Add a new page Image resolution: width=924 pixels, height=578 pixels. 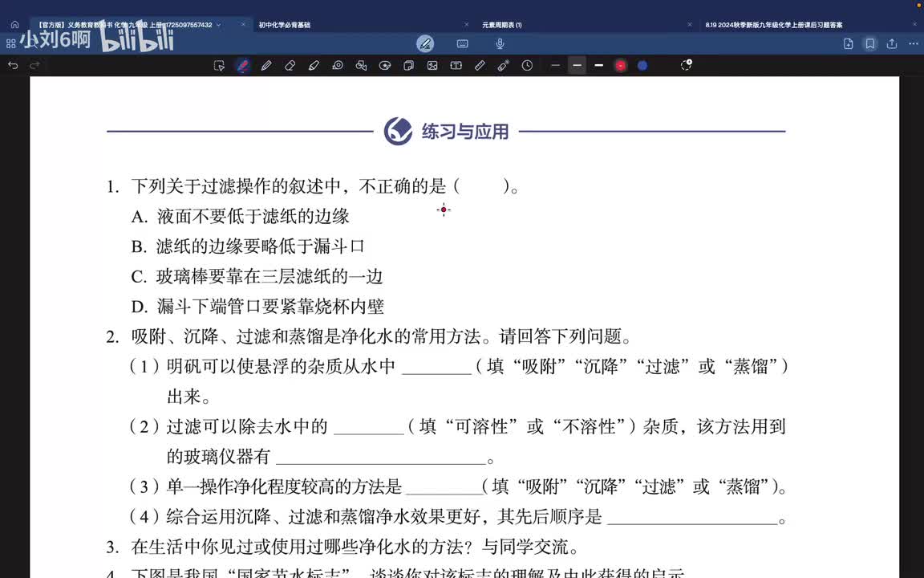(849, 43)
